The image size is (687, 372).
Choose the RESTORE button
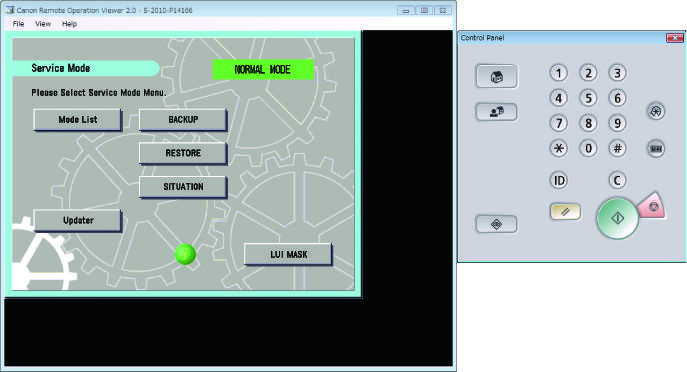click(183, 153)
